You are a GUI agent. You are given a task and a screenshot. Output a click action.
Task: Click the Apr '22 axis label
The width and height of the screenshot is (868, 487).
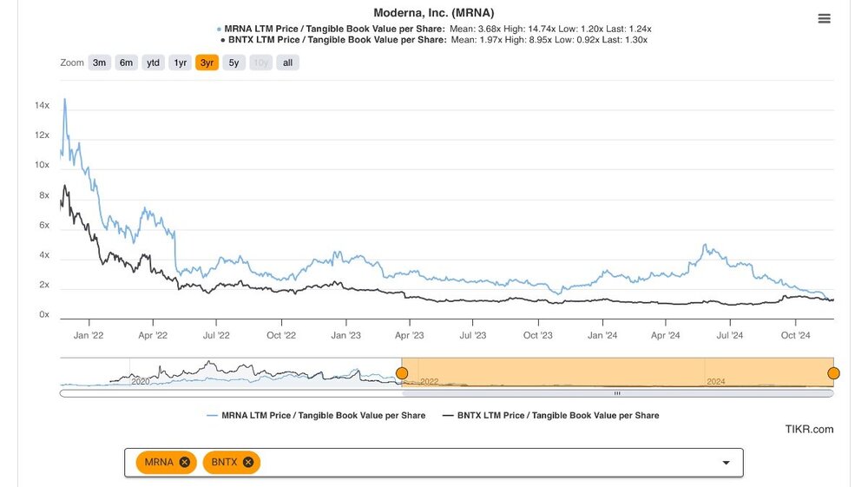coord(153,335)
